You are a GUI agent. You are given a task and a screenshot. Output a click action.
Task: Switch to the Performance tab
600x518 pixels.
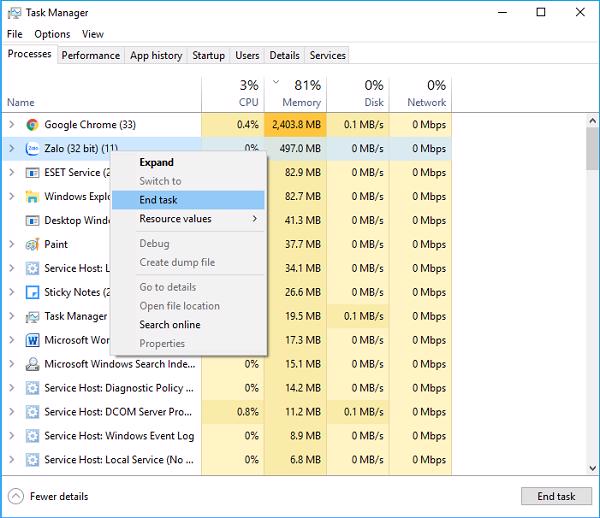coord(91,56)
